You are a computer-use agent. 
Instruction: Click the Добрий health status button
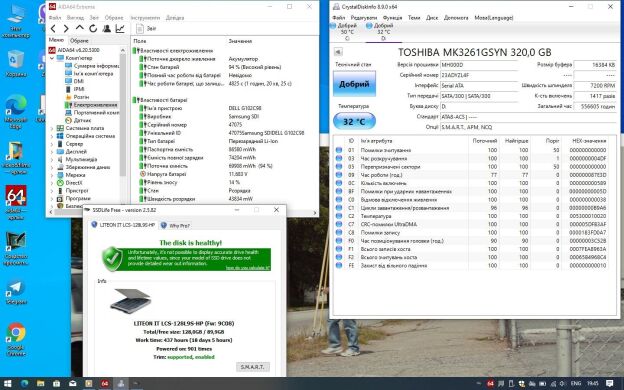(354, 84)
